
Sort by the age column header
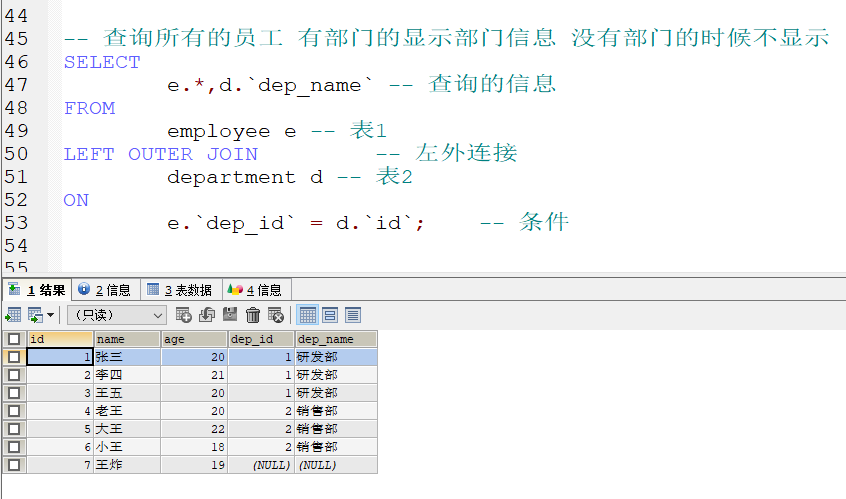(194, 339)
